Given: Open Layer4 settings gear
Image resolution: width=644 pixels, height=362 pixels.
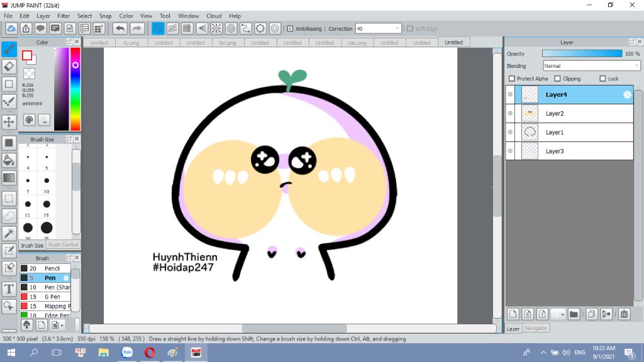Looking at the screenshot, I should click(x=627, y=95).
